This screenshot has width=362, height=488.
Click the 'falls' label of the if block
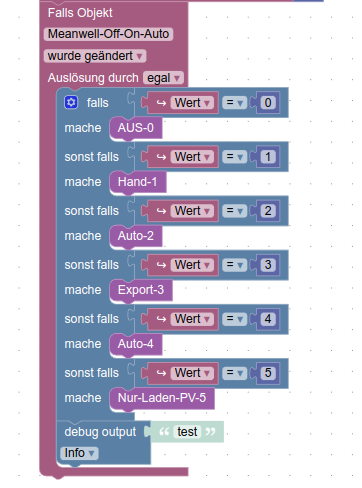pos(98,103)
